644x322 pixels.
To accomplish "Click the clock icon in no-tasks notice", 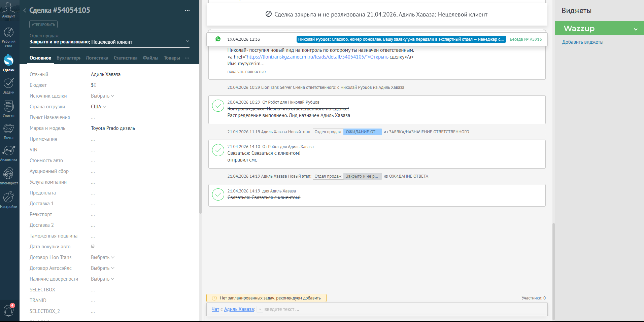I will pyautogui.click(x=214, y=298).
